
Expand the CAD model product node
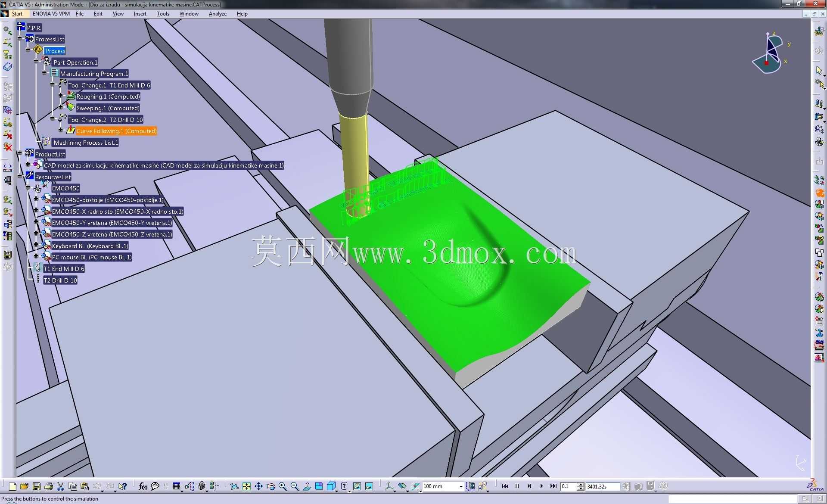tap(28, 165)
